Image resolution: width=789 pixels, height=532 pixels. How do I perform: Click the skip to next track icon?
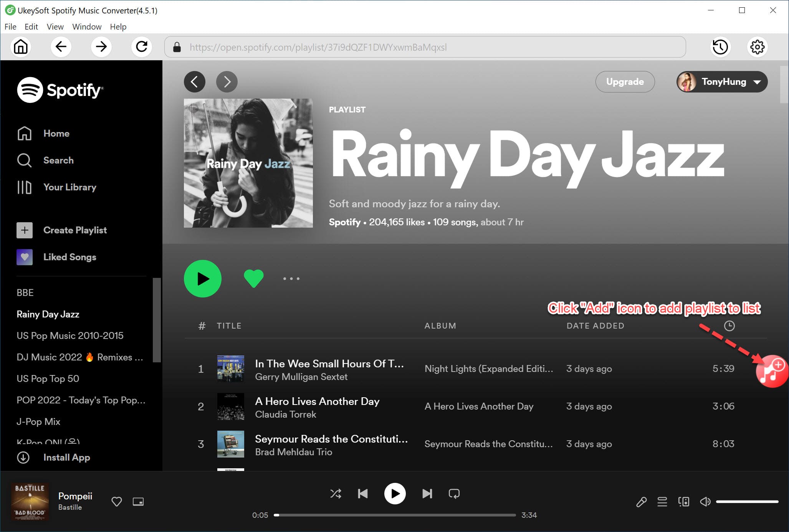(427, 493)
